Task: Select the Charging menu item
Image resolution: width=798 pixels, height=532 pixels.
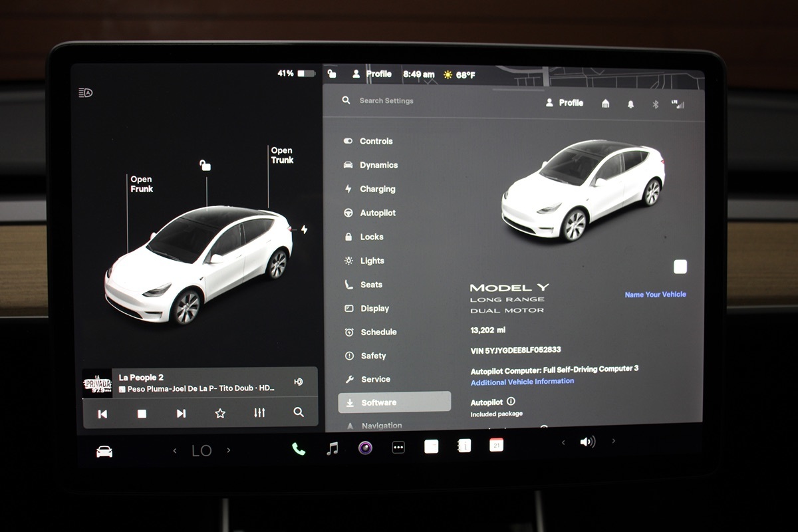Action: pyautogui.click(x=377, y=189)
